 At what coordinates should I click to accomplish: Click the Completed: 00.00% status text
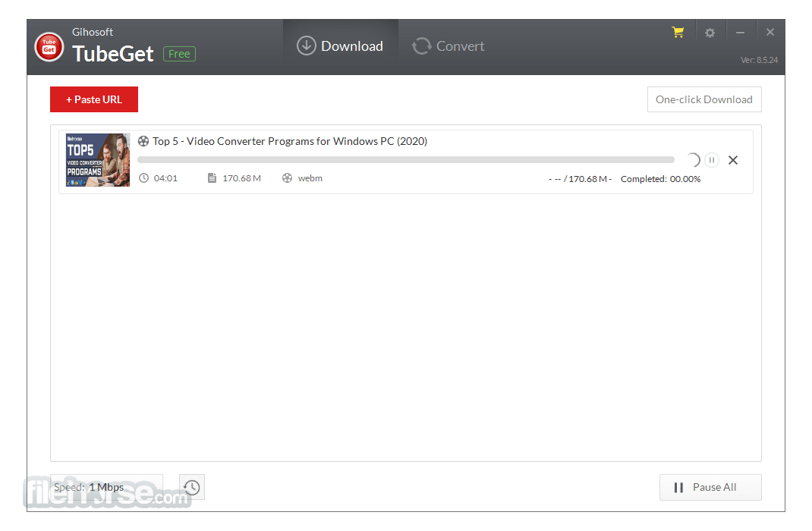tap(661, 179)
